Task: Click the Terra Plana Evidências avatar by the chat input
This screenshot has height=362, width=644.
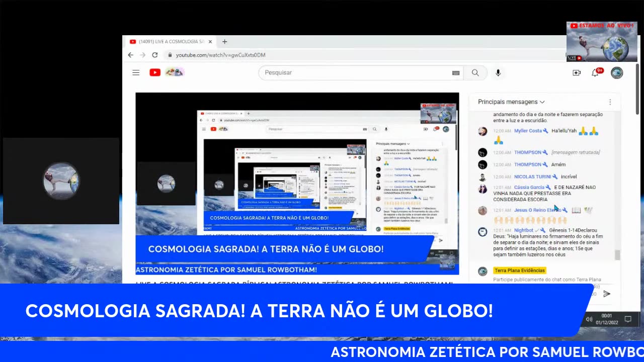Action: point(482,271)
